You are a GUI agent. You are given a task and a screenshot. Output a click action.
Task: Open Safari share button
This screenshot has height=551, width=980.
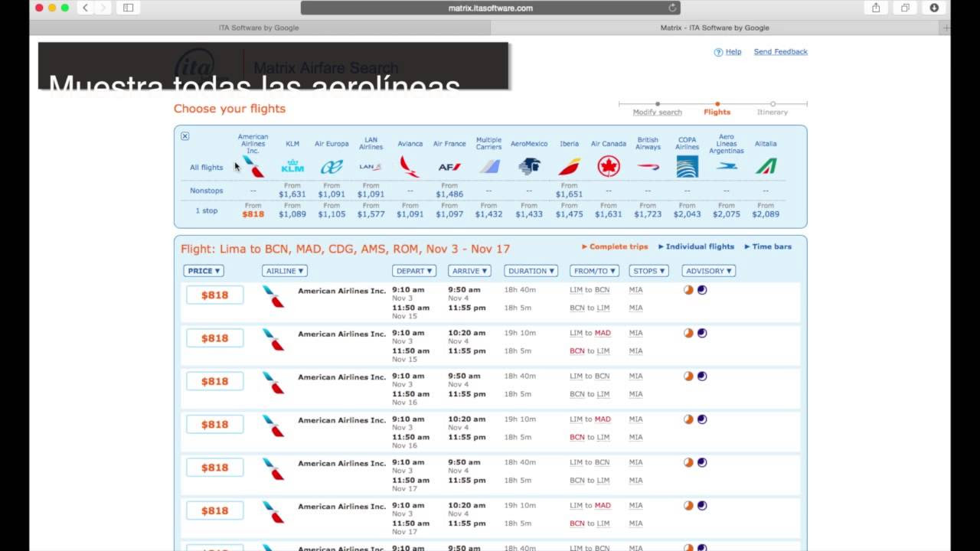point(876,8)
